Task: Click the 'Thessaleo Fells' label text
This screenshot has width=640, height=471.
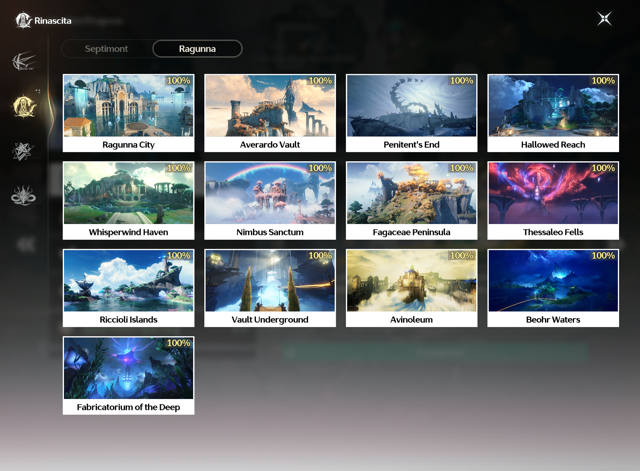Action: coord(553,232)
